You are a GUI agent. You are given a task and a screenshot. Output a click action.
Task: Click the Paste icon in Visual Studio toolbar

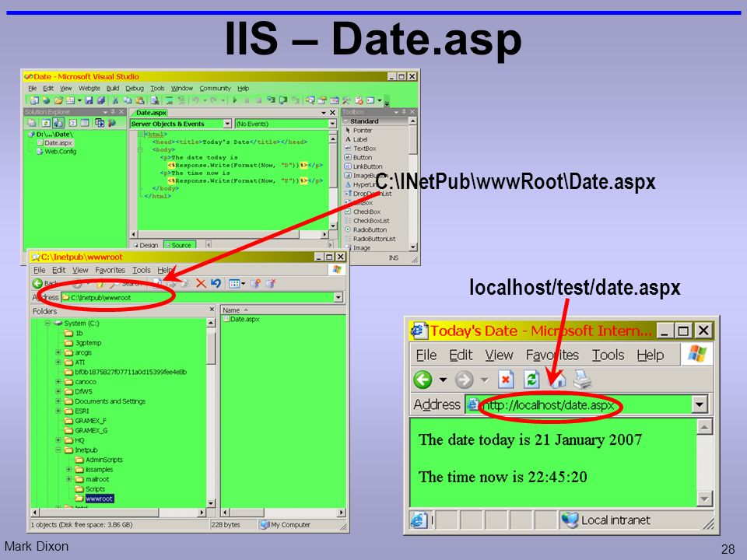pos(139,100)
